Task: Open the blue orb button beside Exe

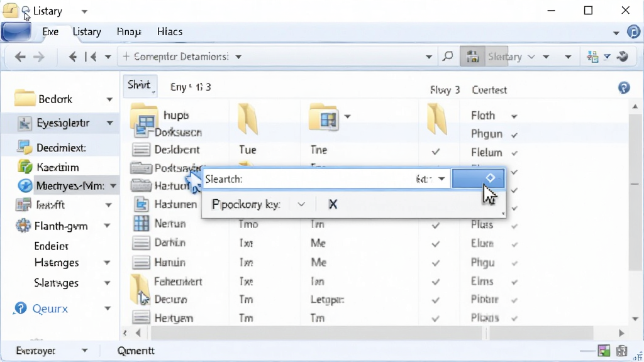Action: 16,31
